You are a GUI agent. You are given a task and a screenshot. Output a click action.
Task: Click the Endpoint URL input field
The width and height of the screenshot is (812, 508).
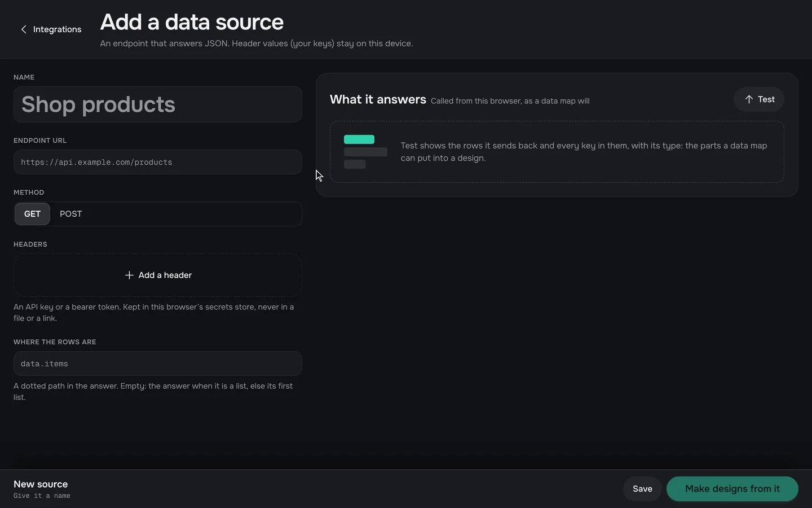158,162
